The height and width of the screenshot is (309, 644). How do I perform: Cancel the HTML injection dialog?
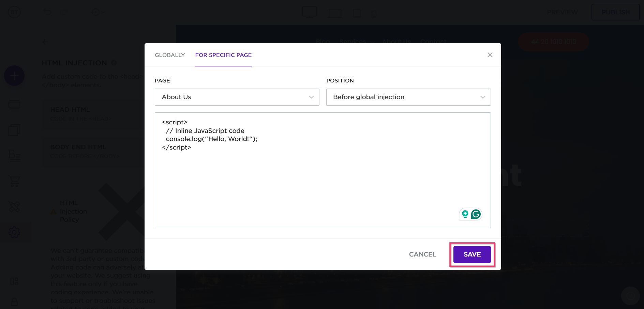pos(422,254)
